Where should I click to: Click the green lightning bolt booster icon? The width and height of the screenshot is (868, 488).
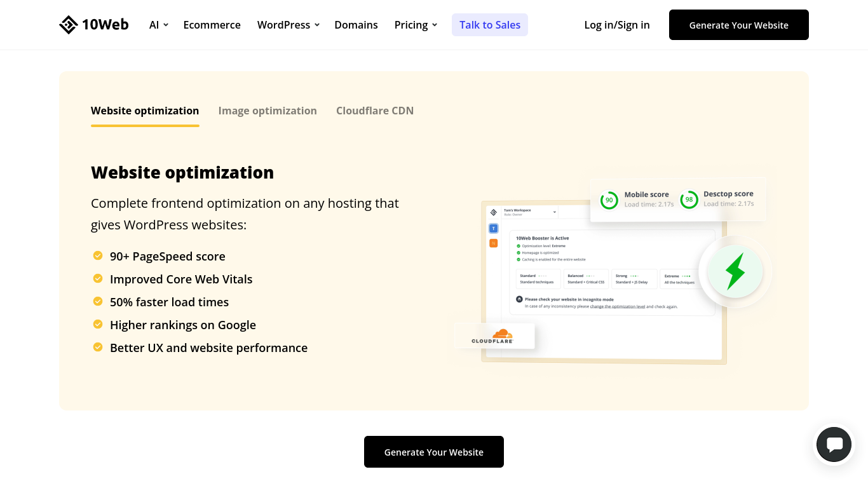(735, 271)
